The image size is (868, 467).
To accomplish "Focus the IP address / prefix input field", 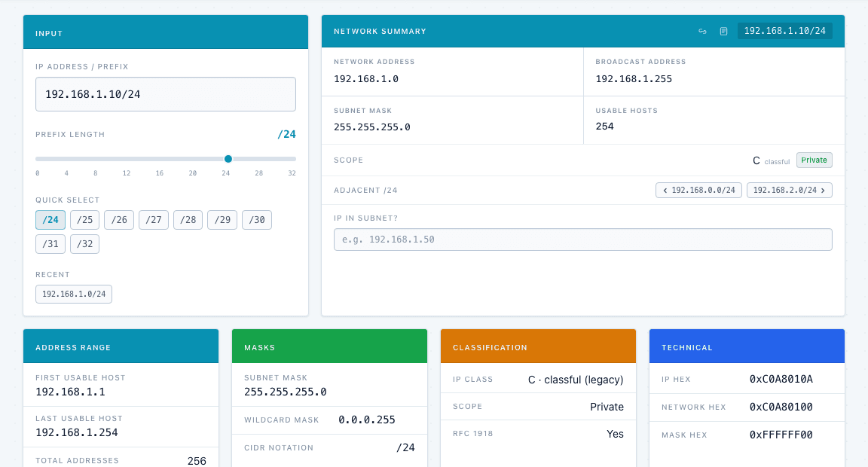I will tap(166, 94).
